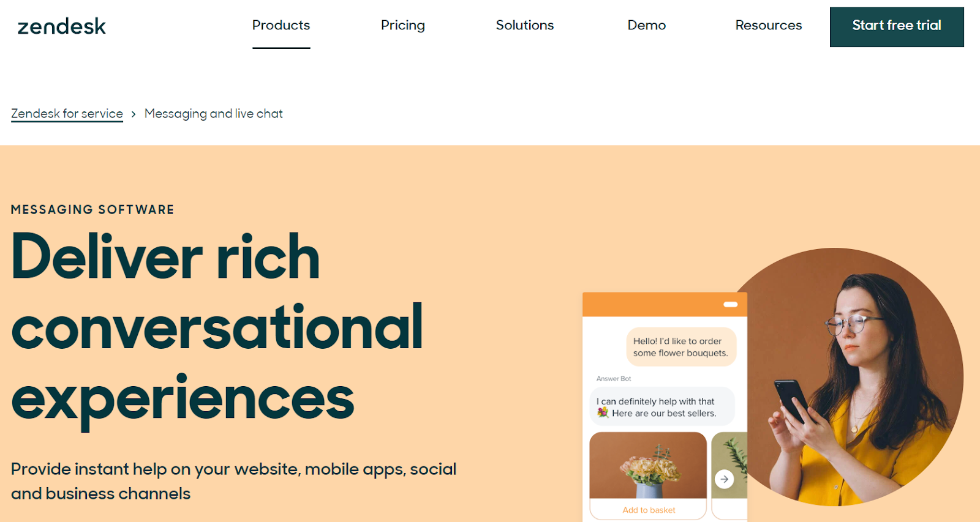This screenshot has width=980, height=522.
Task: Click the Add to basket button
Action: pos(648,510)
